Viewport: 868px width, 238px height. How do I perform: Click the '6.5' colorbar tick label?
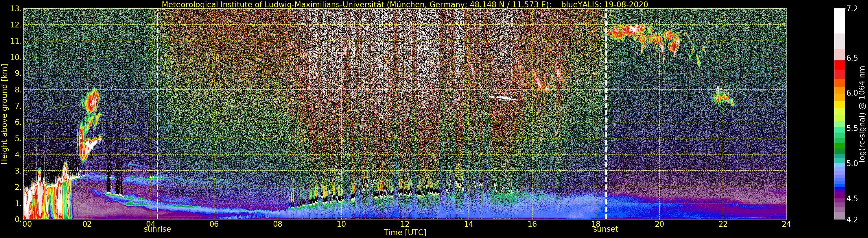coord(852,58)
